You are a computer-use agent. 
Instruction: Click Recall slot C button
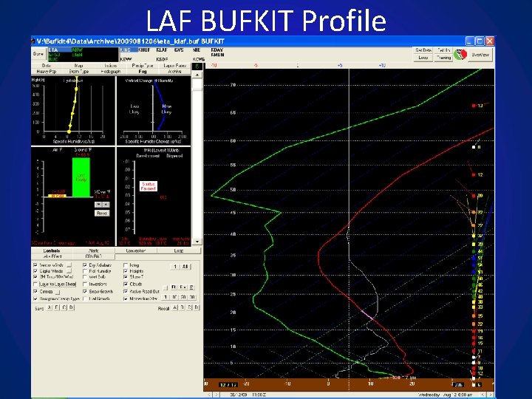[189, 307]
